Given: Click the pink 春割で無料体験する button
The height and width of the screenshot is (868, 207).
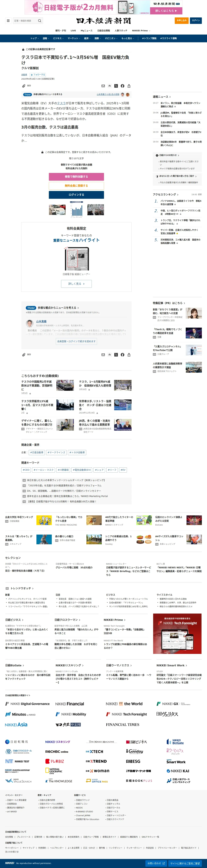Looking at the screenshot, I should click(76, 177).
